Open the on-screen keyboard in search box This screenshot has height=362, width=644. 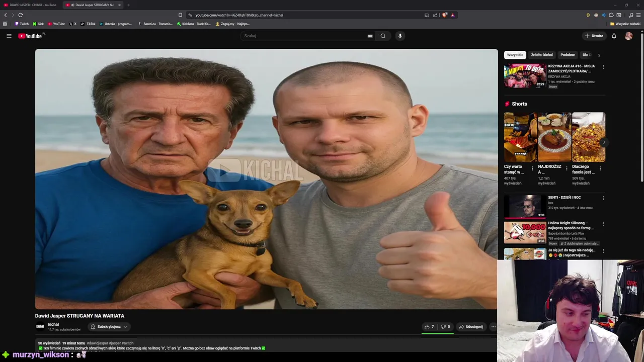(370, 36)
